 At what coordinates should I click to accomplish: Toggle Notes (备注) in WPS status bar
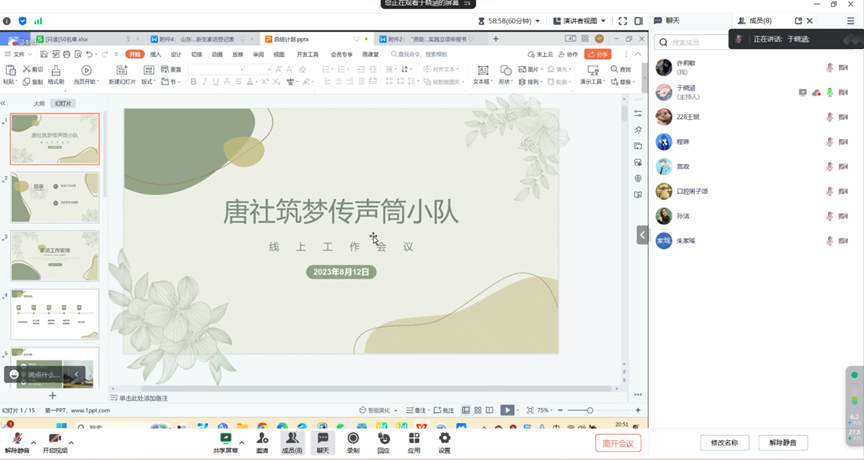[416, 410]
